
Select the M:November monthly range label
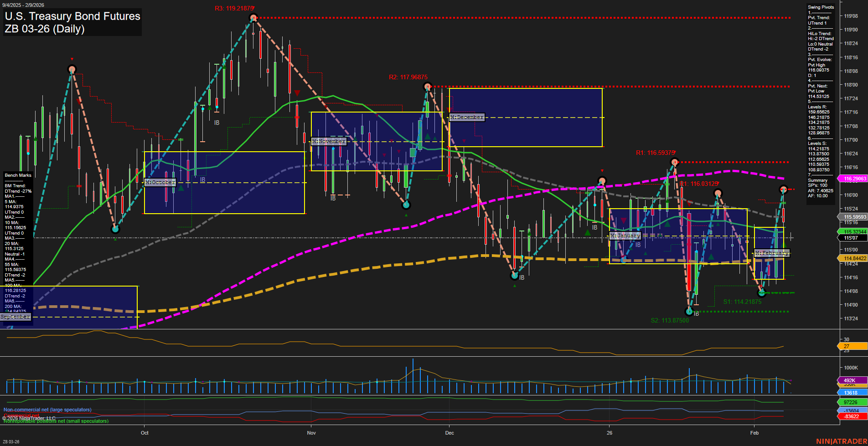[x=328, y=141]
